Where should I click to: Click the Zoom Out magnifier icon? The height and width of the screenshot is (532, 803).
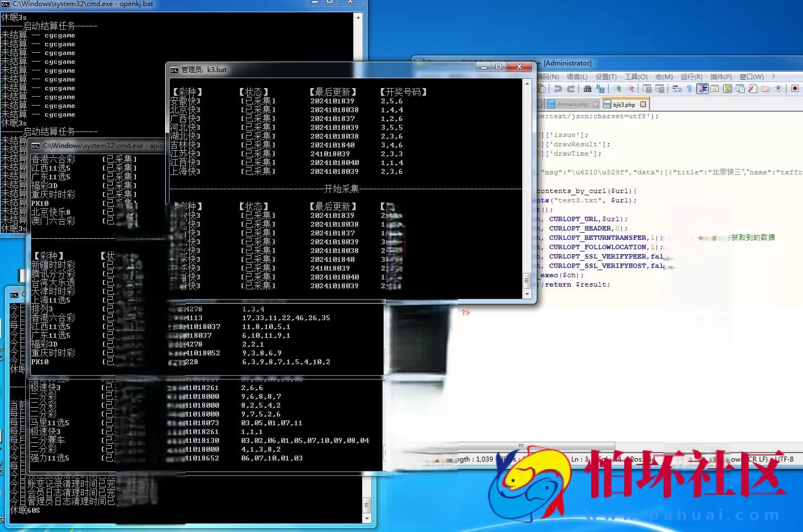coord(630,89)
